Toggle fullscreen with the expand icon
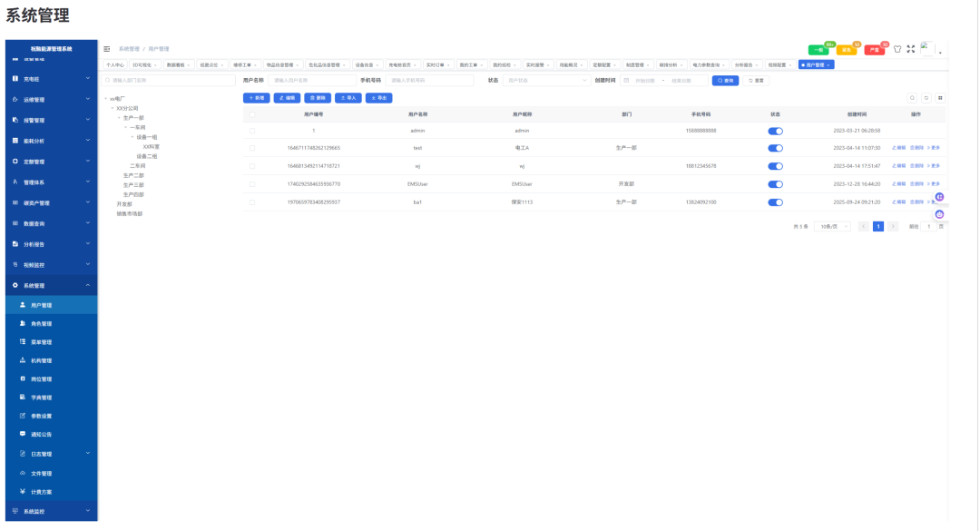The height and width of the screenshot is (531, 980). point(911,49)
